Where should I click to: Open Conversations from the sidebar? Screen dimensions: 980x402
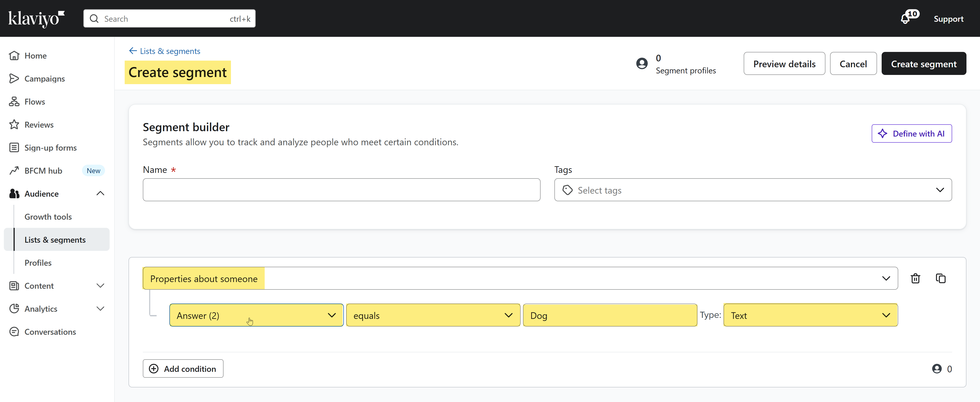point(50,332)
